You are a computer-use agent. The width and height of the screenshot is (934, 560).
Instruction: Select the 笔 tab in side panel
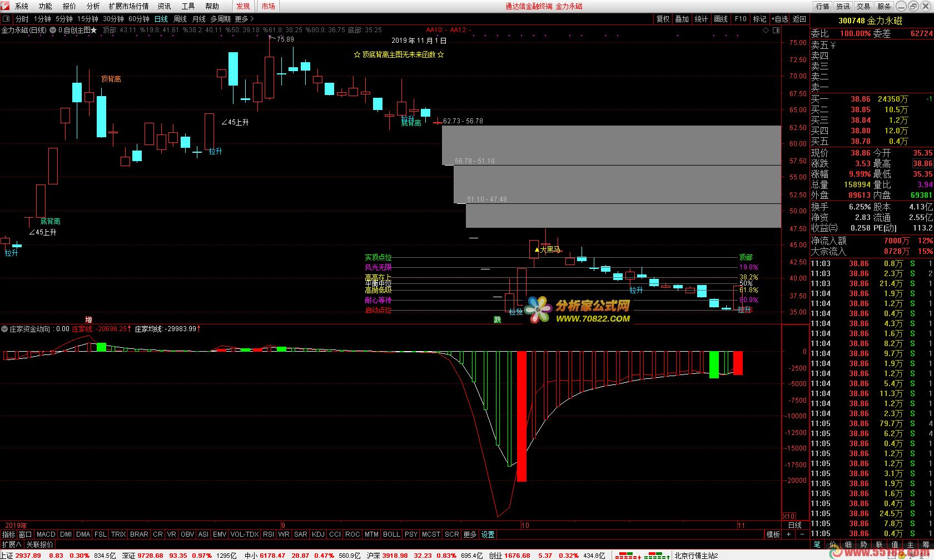pos(817,544)
